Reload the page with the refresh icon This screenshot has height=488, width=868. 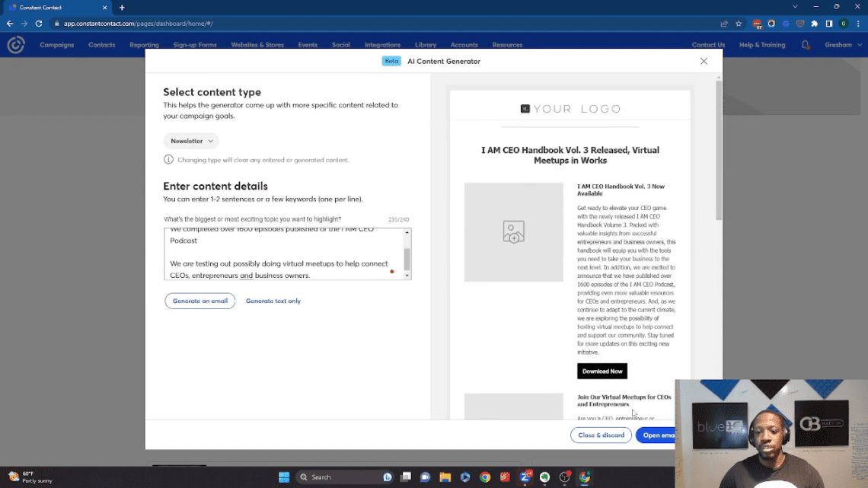(x=38, y=24)
